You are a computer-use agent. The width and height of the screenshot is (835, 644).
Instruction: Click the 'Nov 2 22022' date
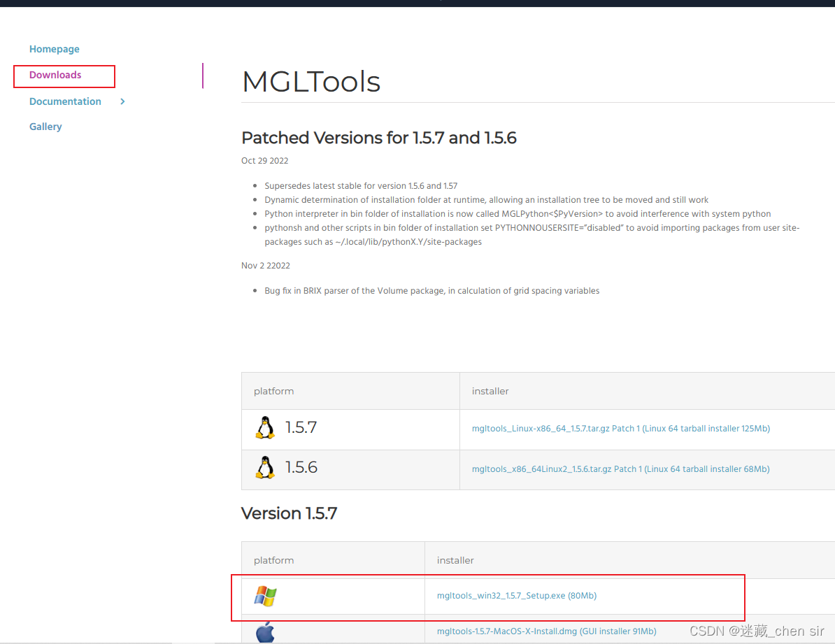click(x=266, y=266)
